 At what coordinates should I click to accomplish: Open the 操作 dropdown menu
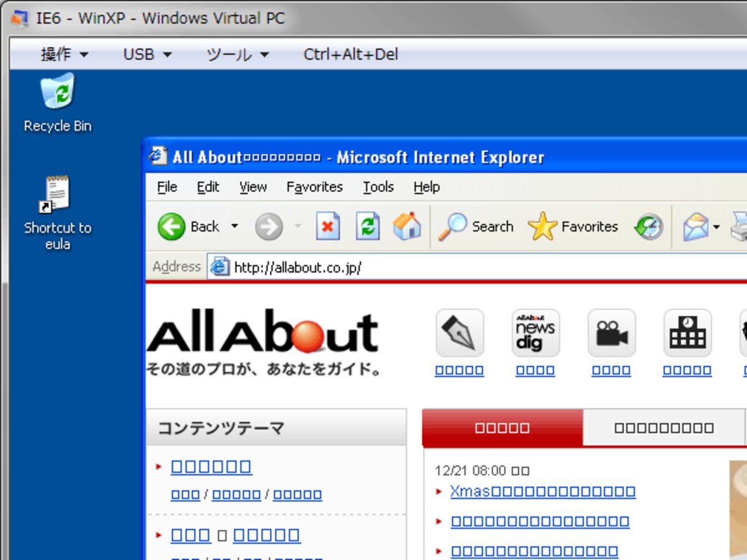(x=65, y=55)
